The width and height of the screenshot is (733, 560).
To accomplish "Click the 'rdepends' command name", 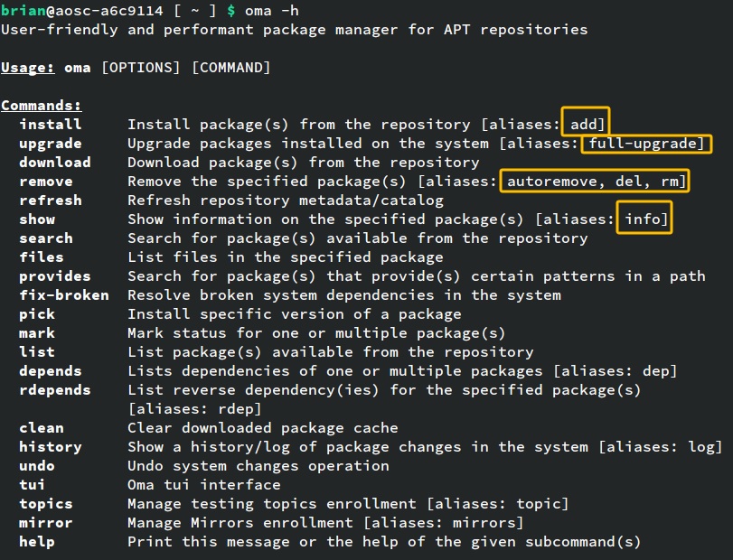I will (x=55, y=390).
